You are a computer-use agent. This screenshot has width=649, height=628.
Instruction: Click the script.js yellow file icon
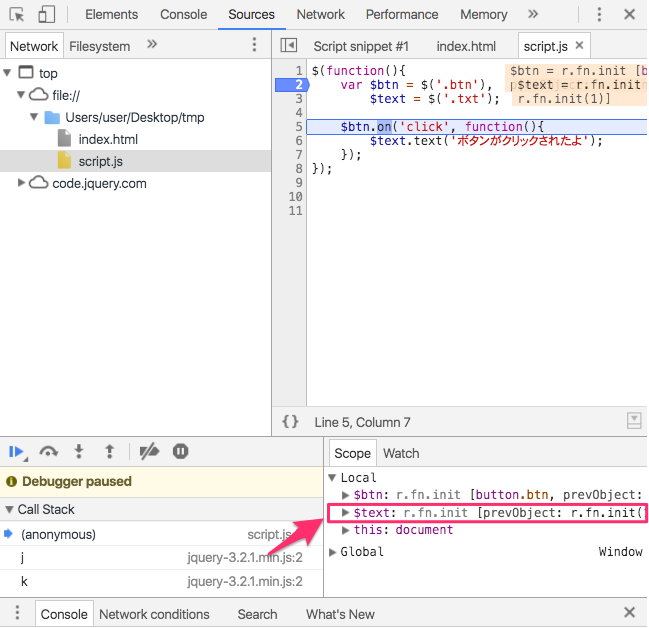[x=64, y=161]
